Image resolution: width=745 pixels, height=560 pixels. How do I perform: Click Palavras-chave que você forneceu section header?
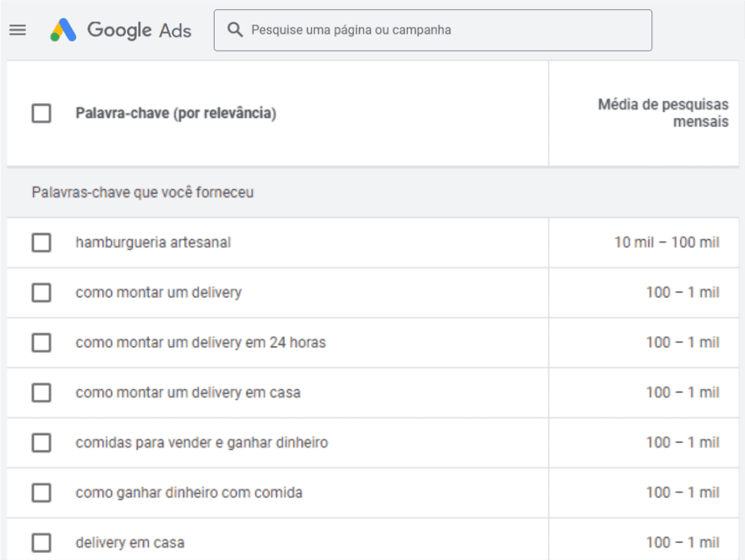pos(143,192)
